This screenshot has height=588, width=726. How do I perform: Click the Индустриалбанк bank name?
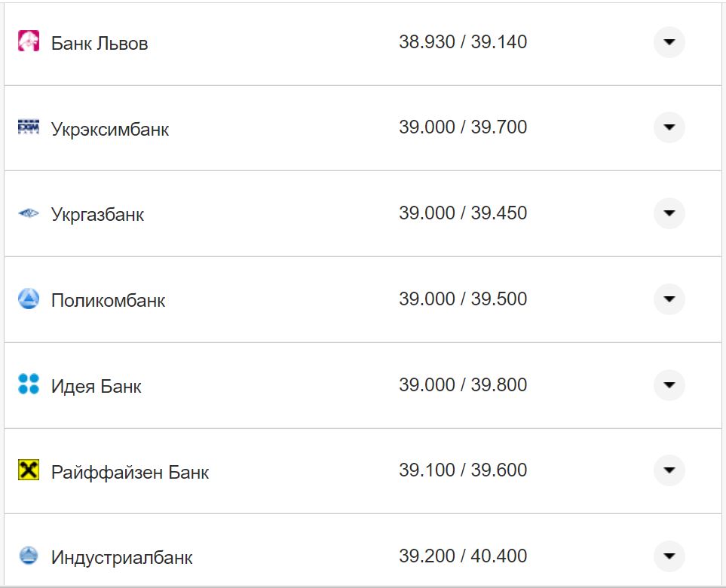(x=121, y=558)
